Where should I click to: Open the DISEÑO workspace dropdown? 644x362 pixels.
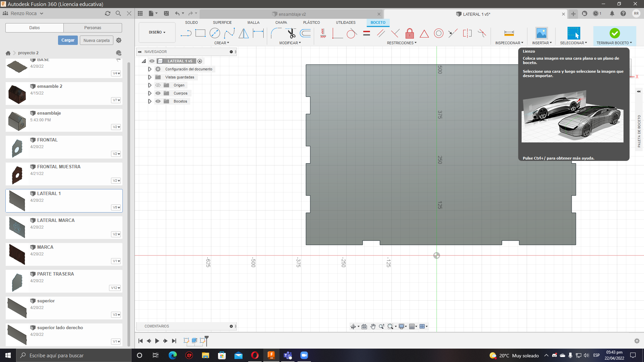[157, 33]
